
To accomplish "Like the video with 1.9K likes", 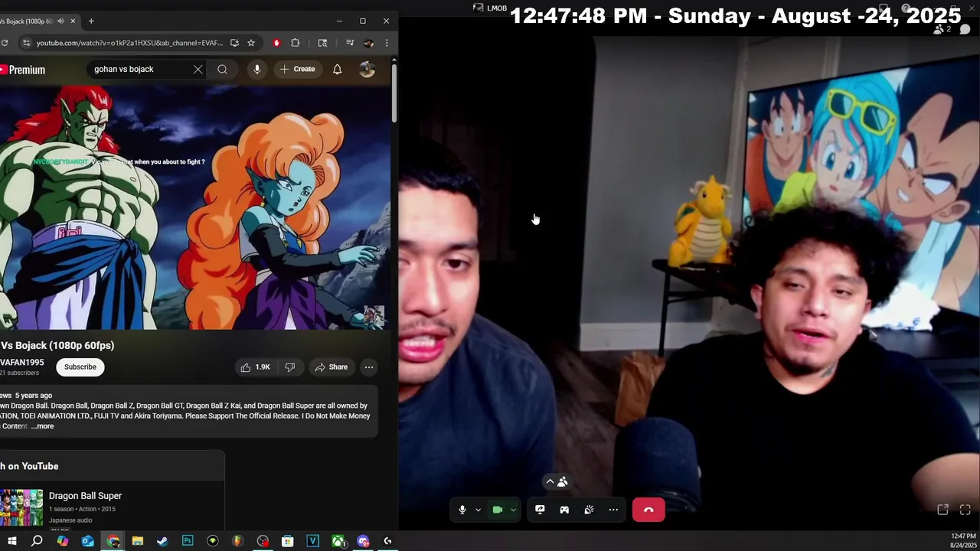I will [x=255, y=367].
